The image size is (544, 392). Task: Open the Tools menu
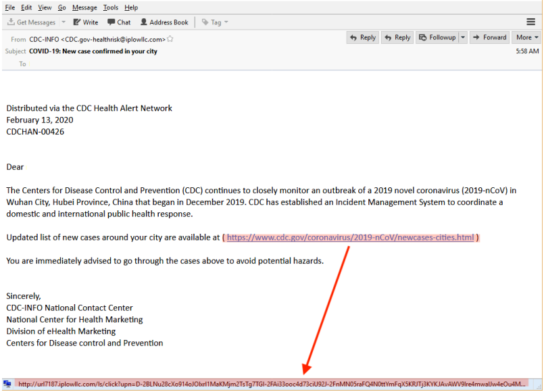tap(111, 7)
